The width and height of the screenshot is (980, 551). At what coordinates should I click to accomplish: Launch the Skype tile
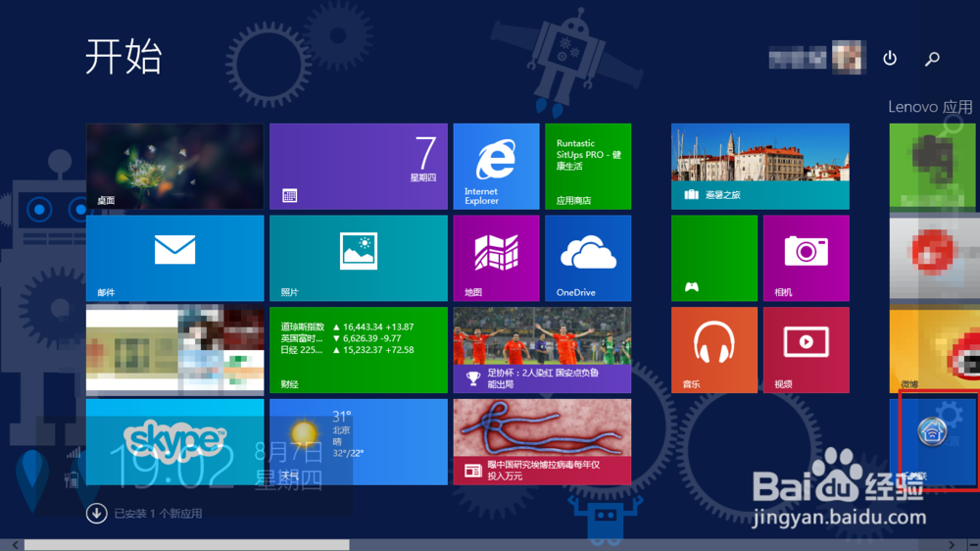(174, 442)
